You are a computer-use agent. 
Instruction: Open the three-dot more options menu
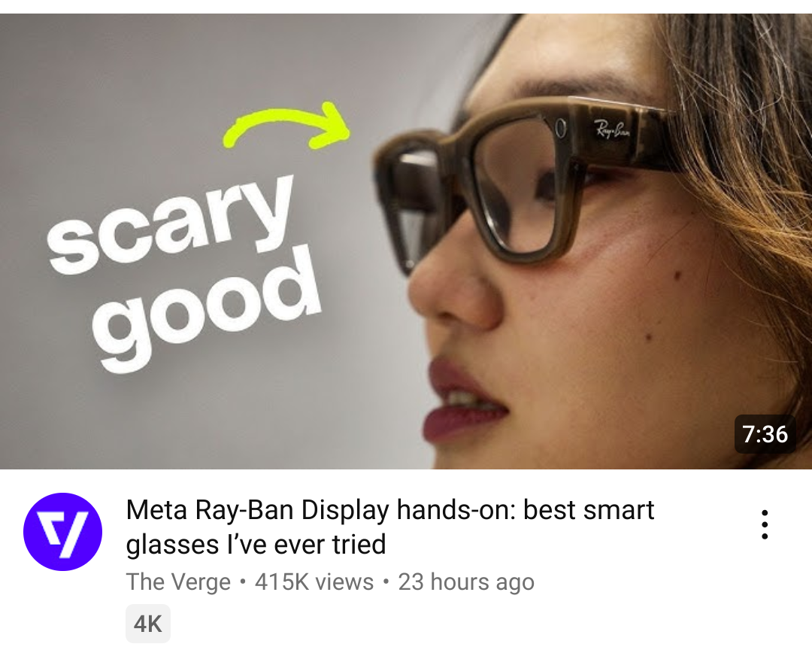pyautogui.click(x=765, y=525)
